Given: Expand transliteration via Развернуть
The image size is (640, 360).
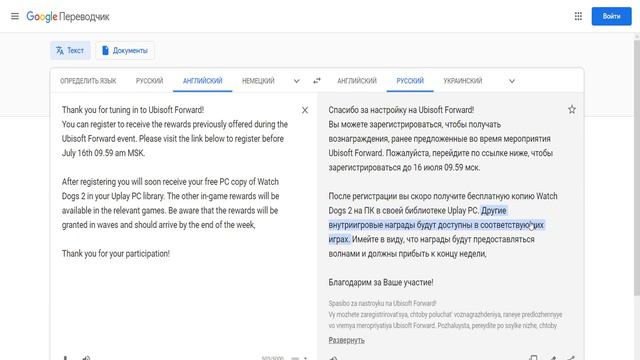Looking at the screenshot, I should (x=347, y=340).
